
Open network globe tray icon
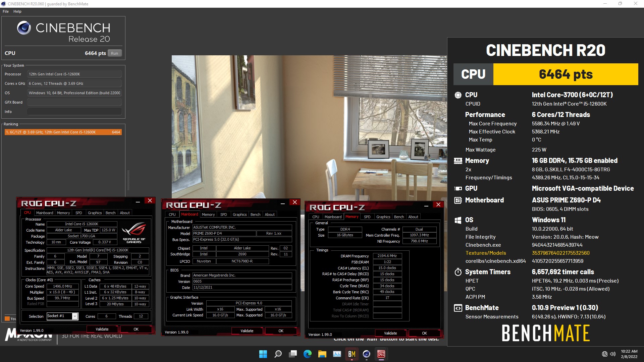604,354
